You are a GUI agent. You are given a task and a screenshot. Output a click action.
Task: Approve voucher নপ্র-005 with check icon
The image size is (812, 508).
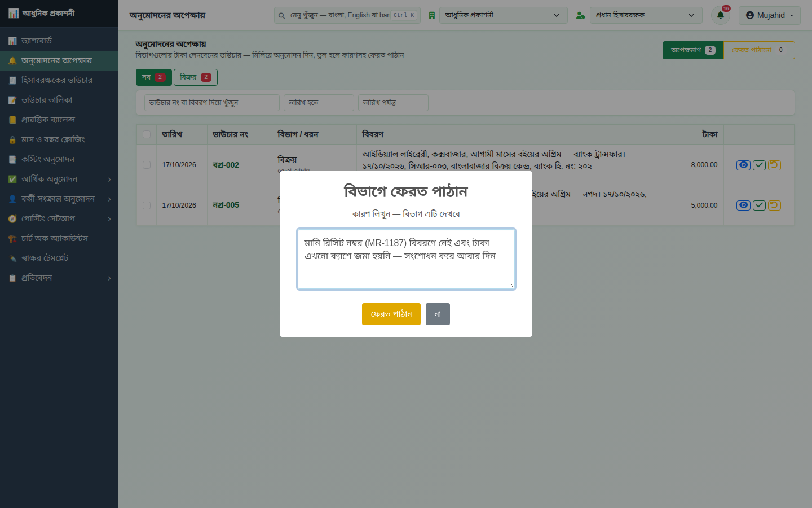[x=759, y=205]
